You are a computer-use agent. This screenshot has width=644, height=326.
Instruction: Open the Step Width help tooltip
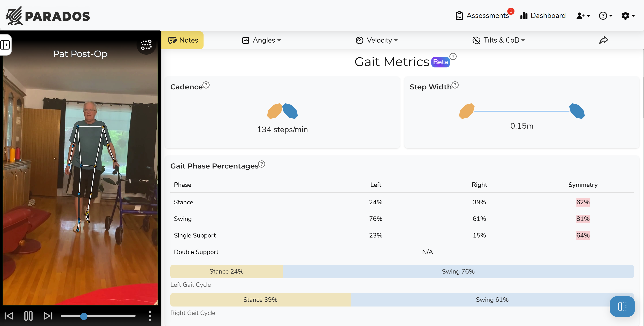click(455, 85)
